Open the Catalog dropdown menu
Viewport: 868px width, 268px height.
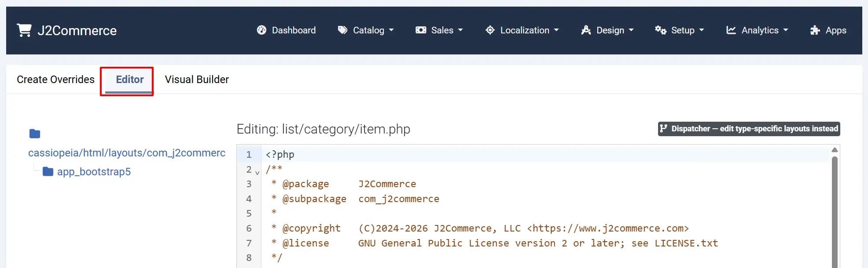[366, 30]
